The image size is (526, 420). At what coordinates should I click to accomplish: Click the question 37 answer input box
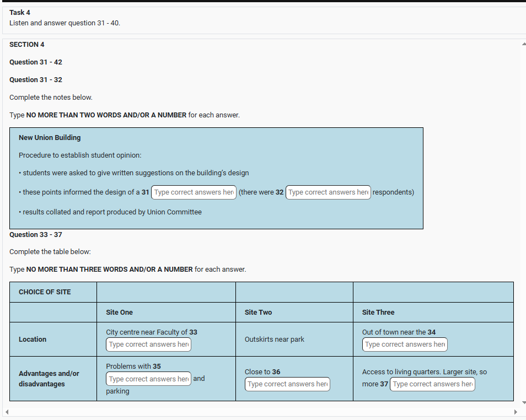432,384
